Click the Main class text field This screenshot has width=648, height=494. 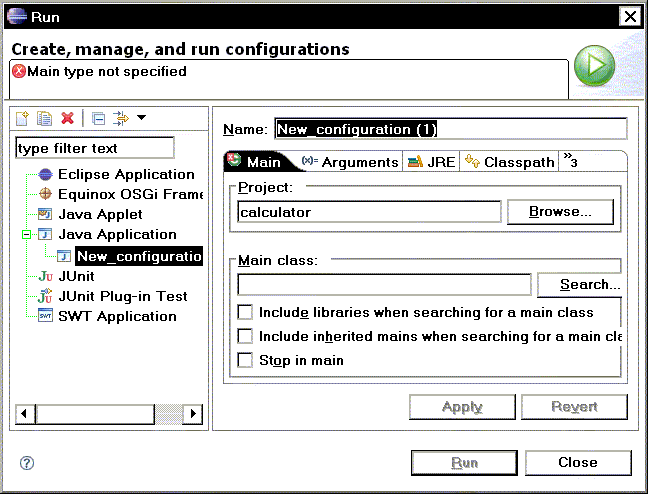(384, 284)
